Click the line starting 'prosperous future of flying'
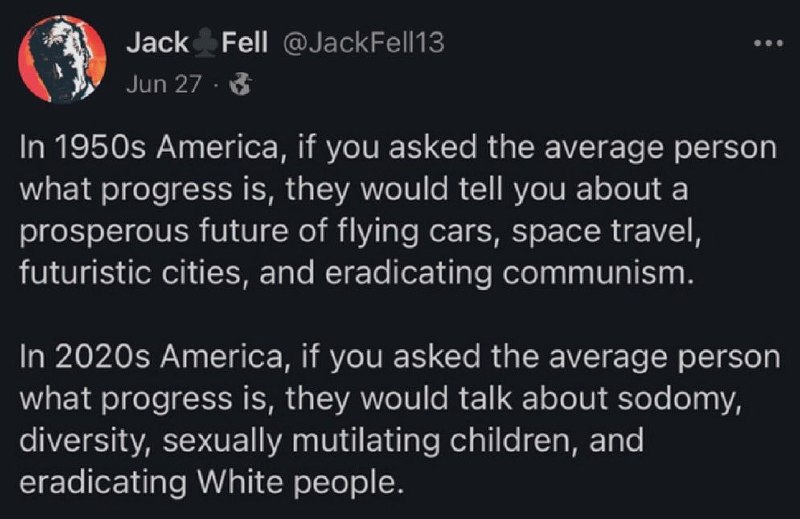The height and width of the screenshot is (519, 800). click(361, 232)
